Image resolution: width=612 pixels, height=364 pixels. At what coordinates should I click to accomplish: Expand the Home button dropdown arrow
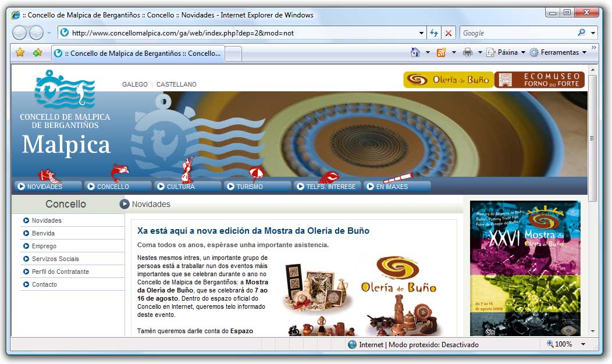pos(428,52)
